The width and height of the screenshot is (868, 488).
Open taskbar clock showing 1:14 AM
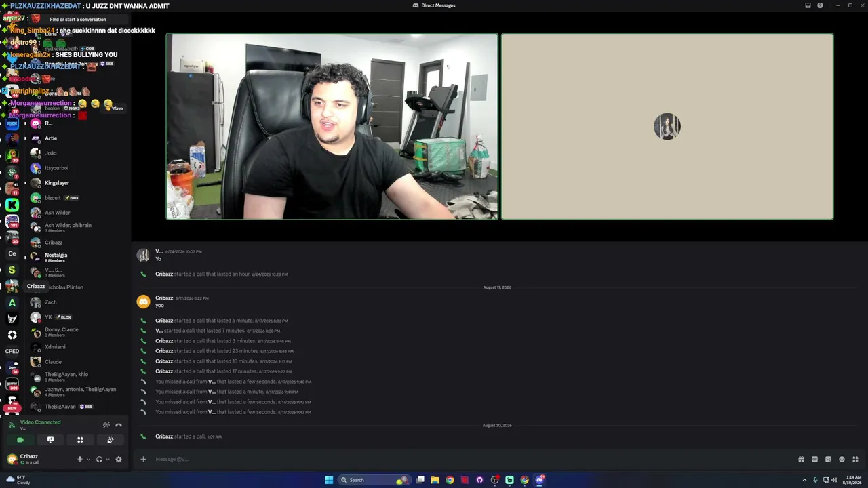(854, 480)
